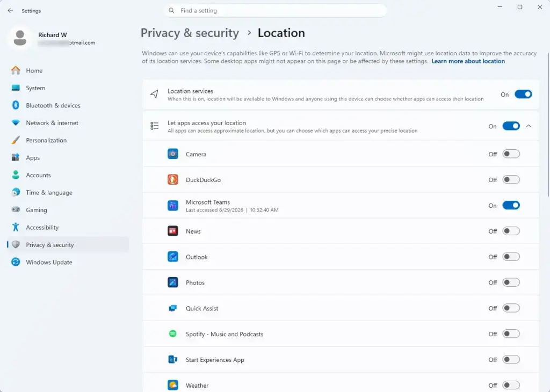Enable location for Spotify
Image resolution: width=550 pixels, height=392 pixels.
click(511, 334)
